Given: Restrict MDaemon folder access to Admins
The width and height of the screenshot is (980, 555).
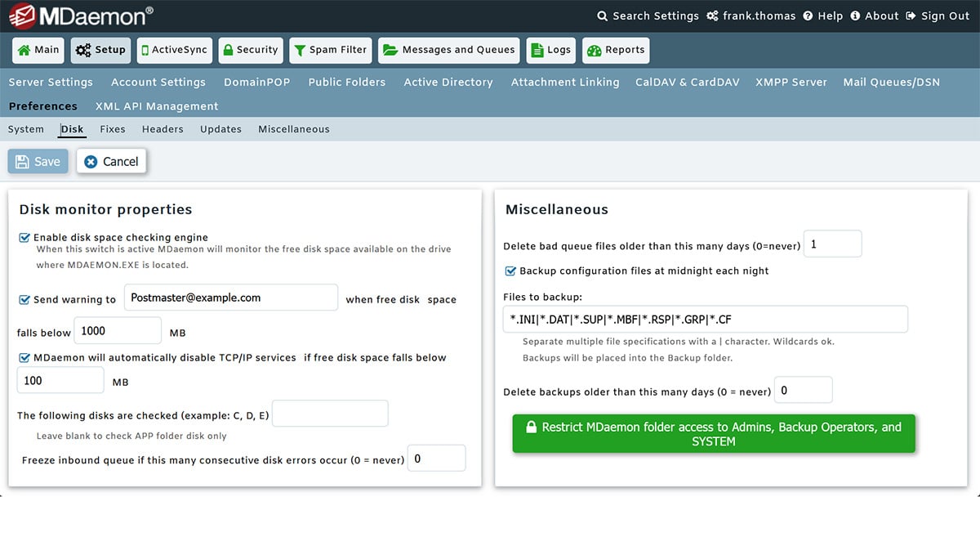Looking at the screenshot, I should 713,434.
